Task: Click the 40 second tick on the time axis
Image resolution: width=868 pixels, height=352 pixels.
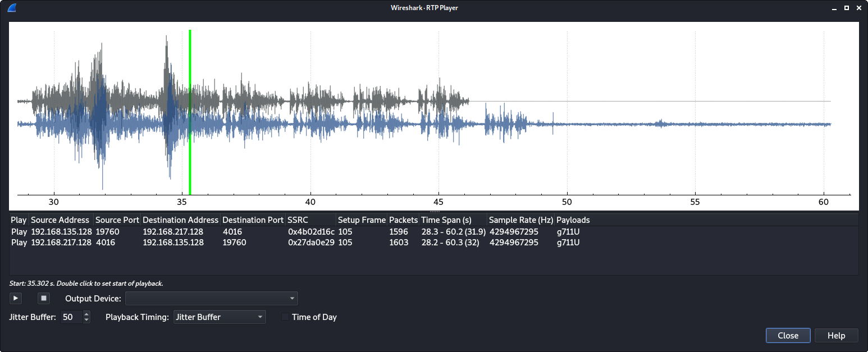Action: (x=310, y=202)
